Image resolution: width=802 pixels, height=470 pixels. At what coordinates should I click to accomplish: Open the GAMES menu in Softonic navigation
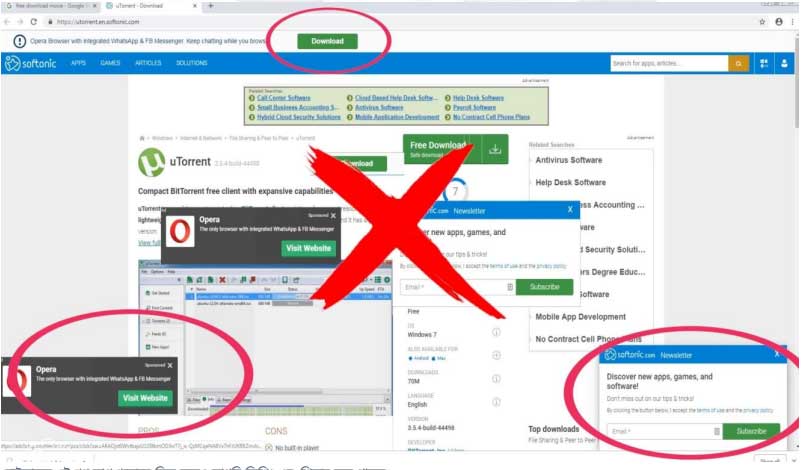110,64
